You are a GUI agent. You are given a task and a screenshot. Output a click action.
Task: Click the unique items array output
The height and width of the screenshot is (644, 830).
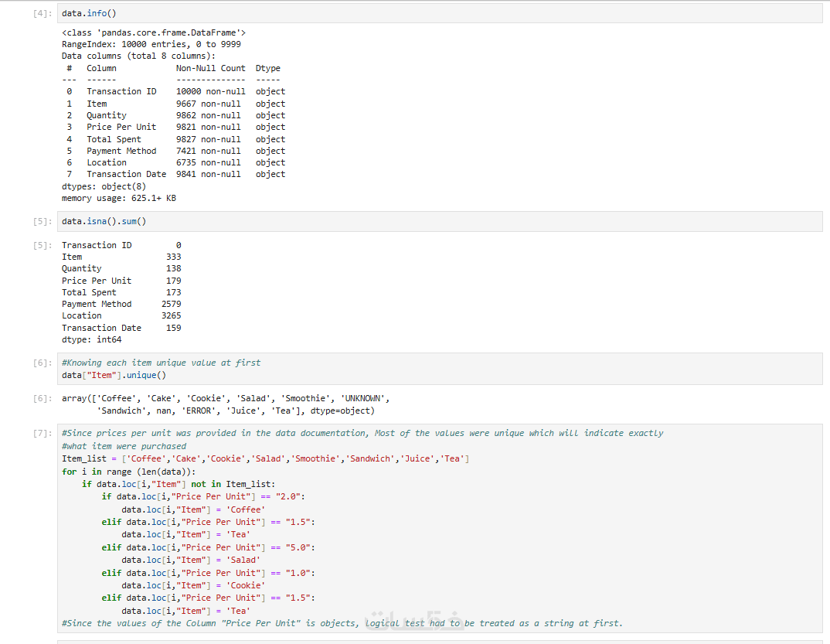tap(226, 404)
